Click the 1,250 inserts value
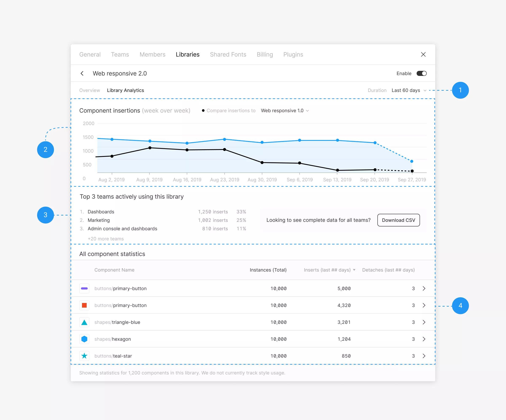This screenshot has height=420, width=506. click(x=213, y=212)
